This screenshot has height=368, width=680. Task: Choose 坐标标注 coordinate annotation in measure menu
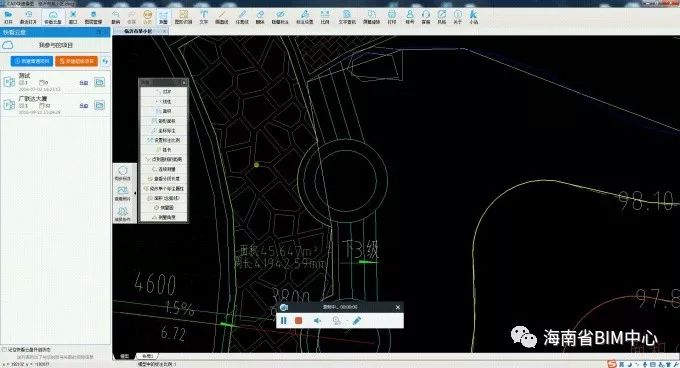pyautogui.click(x=164, y=130)
